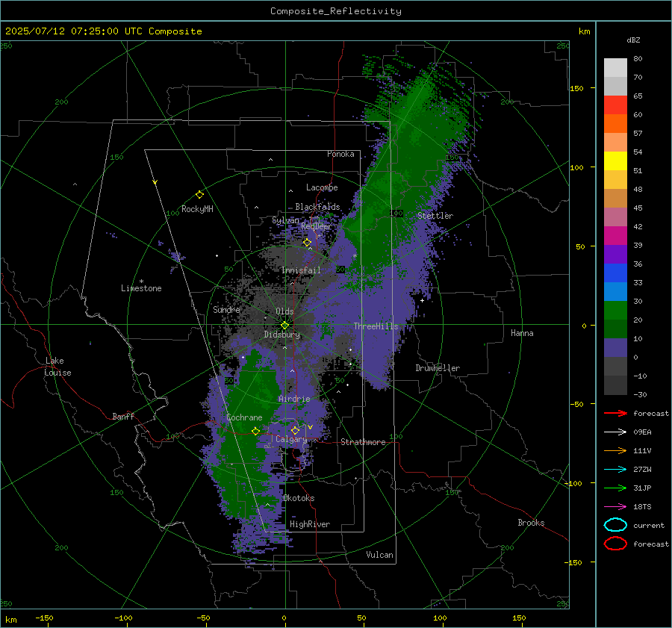Click the Cochrane city label

[244, 417]
